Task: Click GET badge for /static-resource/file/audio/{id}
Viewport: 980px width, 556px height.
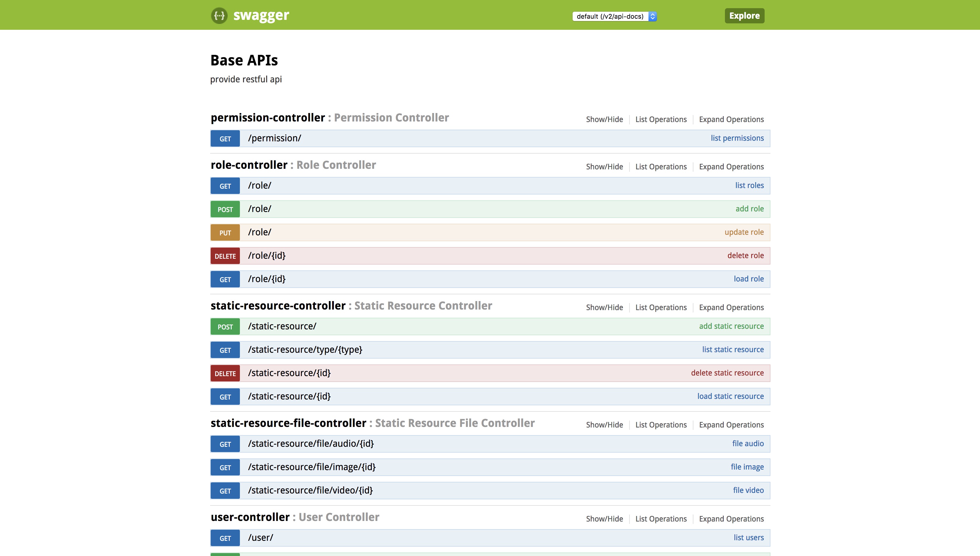Action: pos(225,444)
